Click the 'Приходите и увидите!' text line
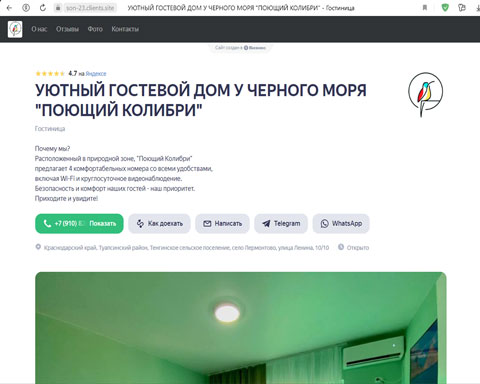480x384 pixels. [66, 199]
